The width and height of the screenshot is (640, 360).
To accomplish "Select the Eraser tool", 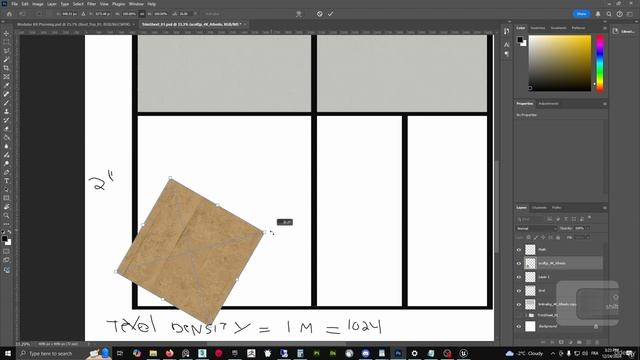I will click(x=6, y=129).
